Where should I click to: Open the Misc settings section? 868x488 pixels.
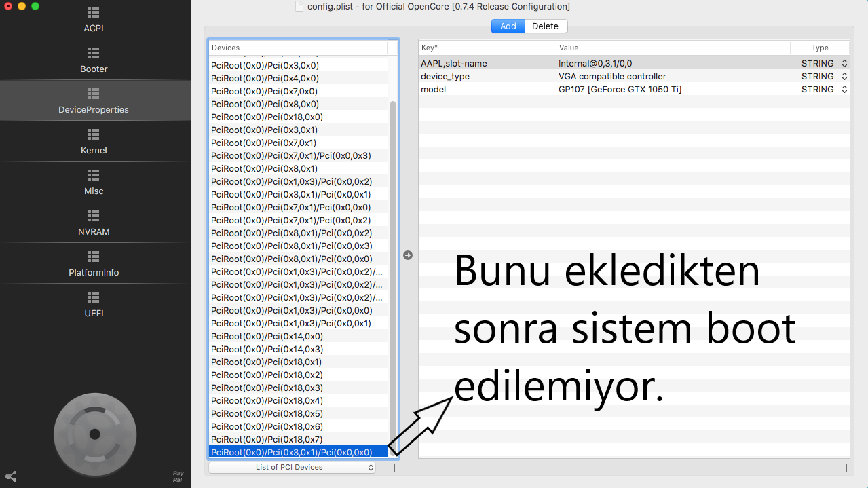[94, 183]
